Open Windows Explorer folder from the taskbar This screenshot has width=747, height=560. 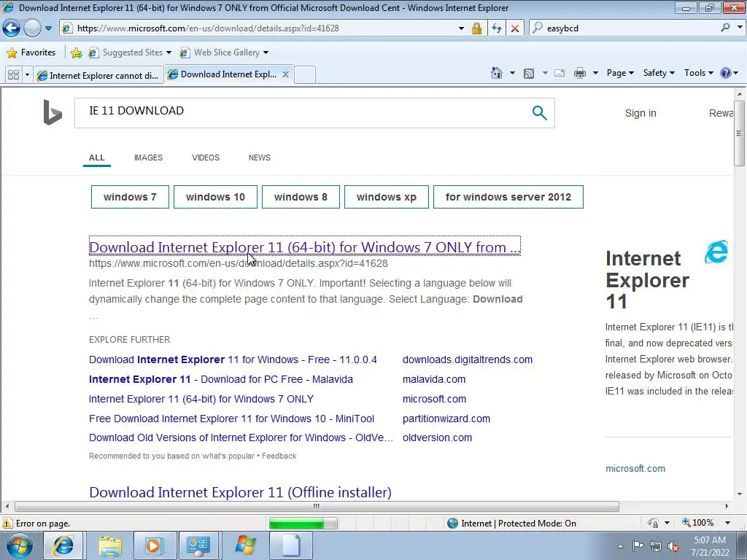pyautogui.click(x=110, y=545)
